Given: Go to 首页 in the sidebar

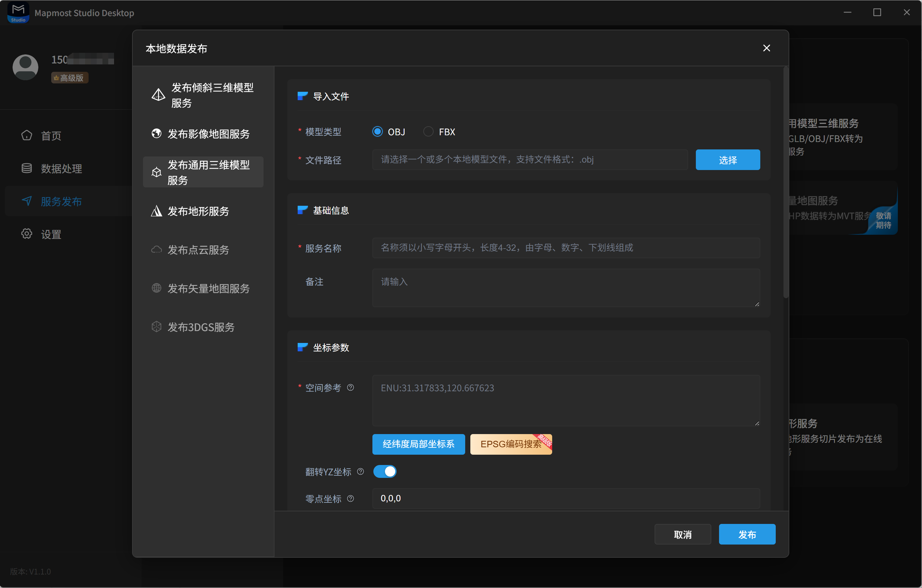Looking at the screenshot, I should coord(69,136).
